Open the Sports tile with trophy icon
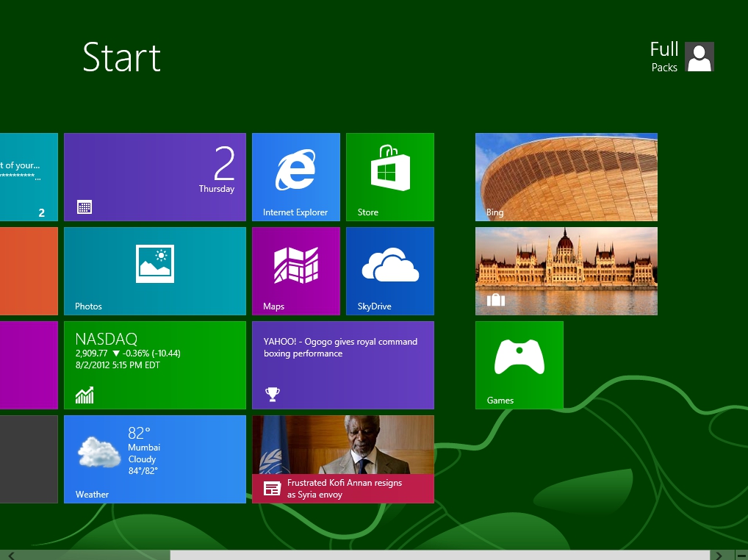748x560 pixels. tap(343, 365)
